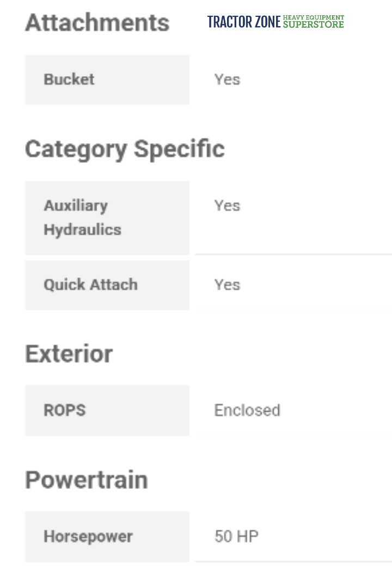Click the Yes value beside Auxiliary Hydraulics
This screenshot has height=569, width=392.
227,206
